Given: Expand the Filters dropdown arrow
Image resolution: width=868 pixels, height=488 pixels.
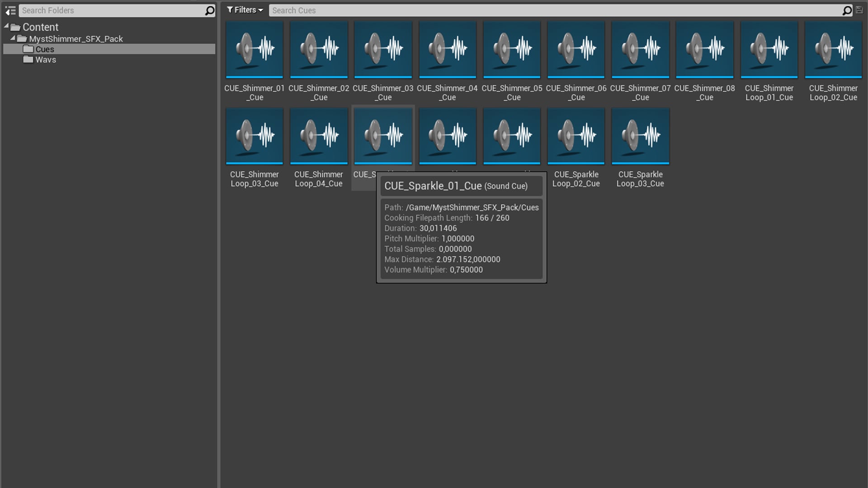Looking at the screenshot, I should (260, 10).
